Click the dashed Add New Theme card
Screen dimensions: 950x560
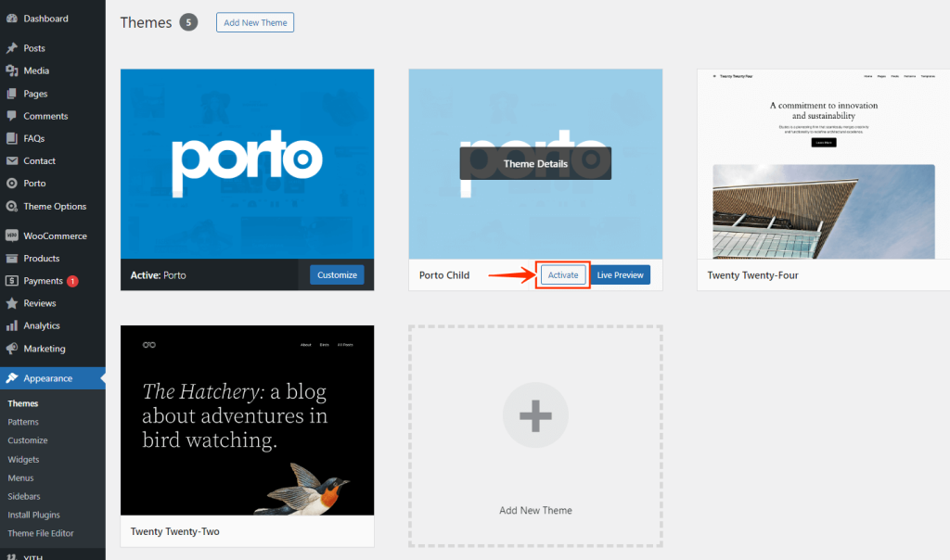[535, 436]
